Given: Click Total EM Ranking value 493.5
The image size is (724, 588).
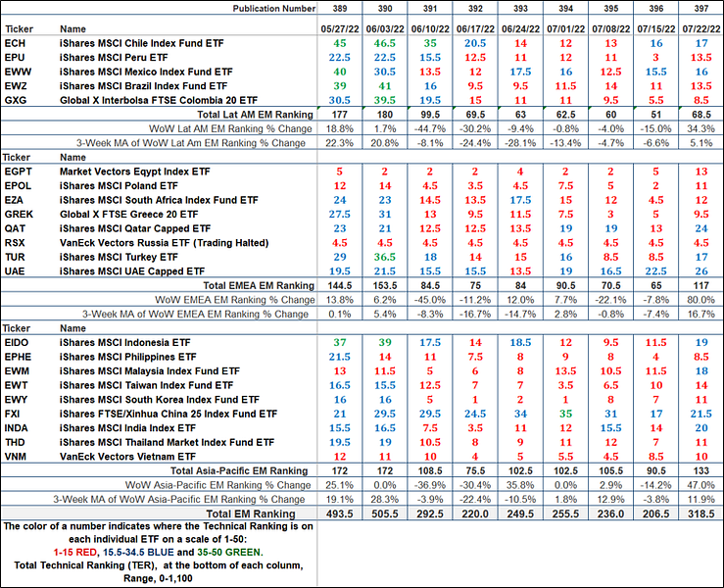Looking at the screenshot, I should [340, 514].
